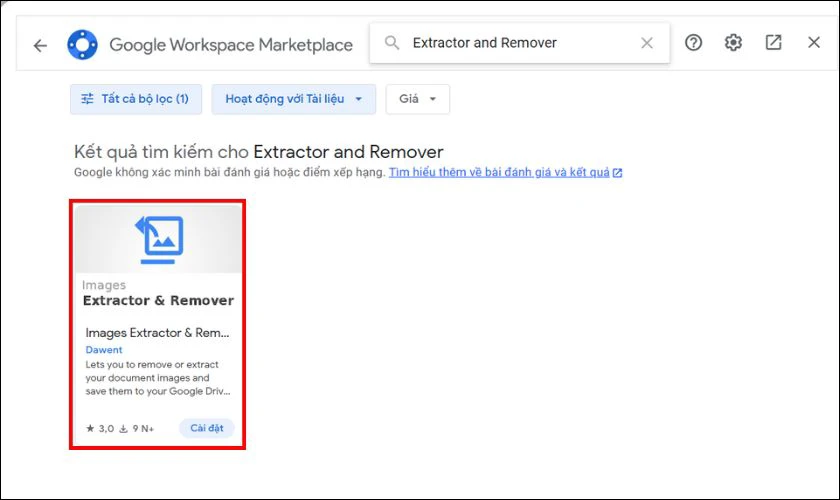Open the 'Tìm hiểu thêm về bài đánh giá' link
The height and width of the screenshot is (500, 840).
(x=505, y=173)
